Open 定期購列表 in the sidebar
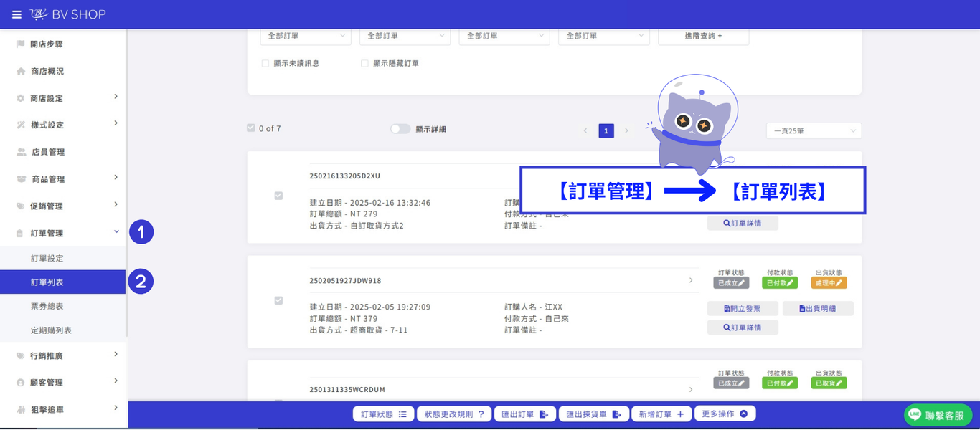 51,330
